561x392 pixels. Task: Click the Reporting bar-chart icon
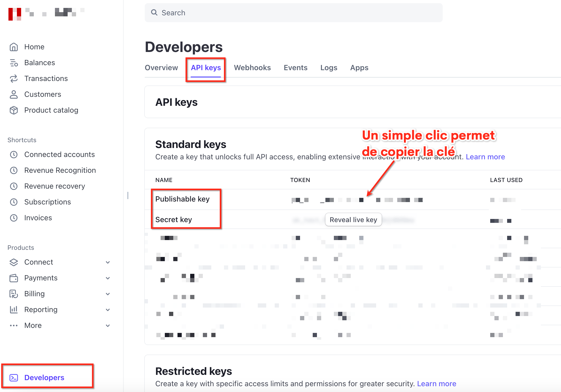coord(14,310)
